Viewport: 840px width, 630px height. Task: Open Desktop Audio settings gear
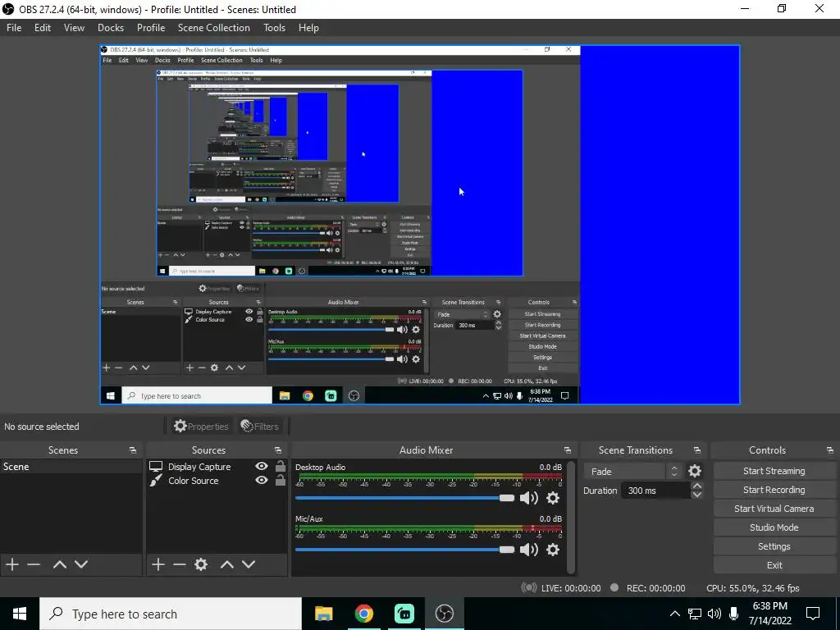tap(553, 498)
